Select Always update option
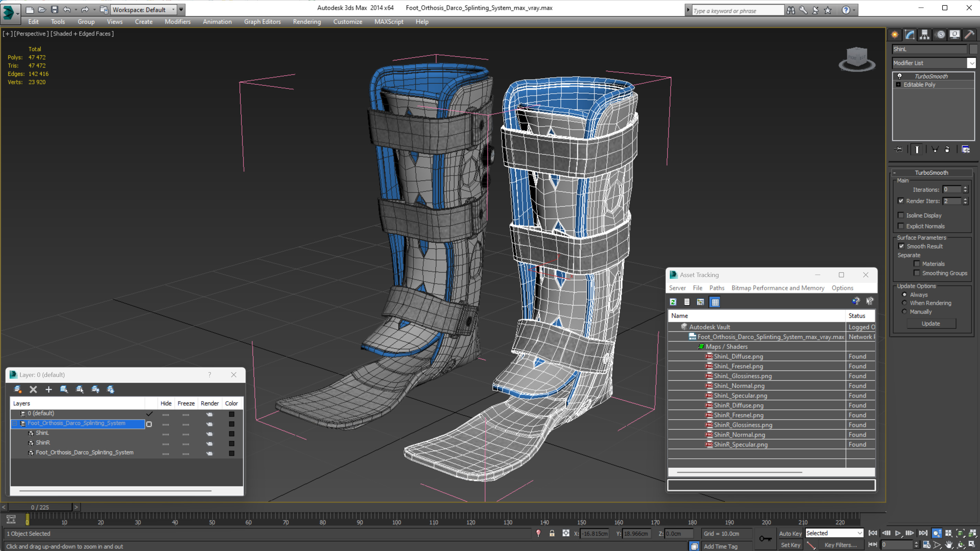 pos(905,294)
